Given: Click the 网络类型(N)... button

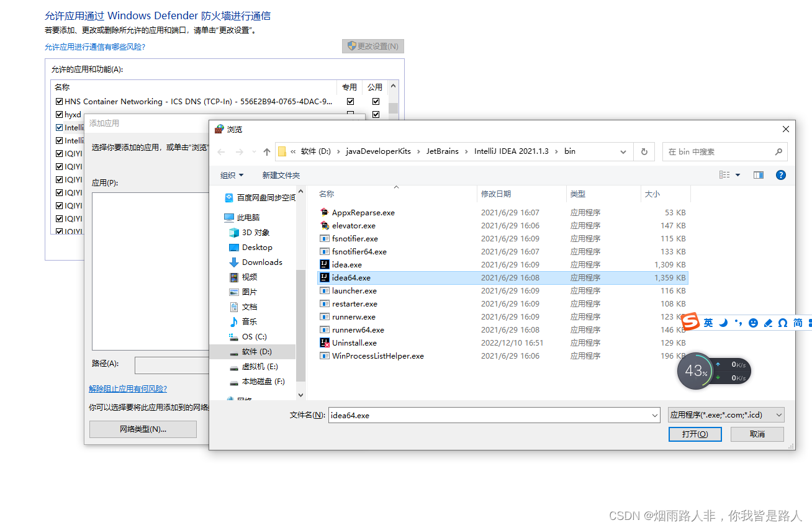Looking at the screenshot, I should 143,429.
